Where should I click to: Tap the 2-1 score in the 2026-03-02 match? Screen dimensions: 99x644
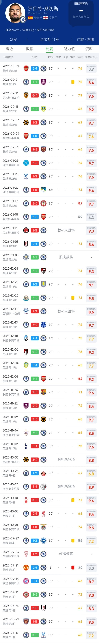tap(35, 69)
